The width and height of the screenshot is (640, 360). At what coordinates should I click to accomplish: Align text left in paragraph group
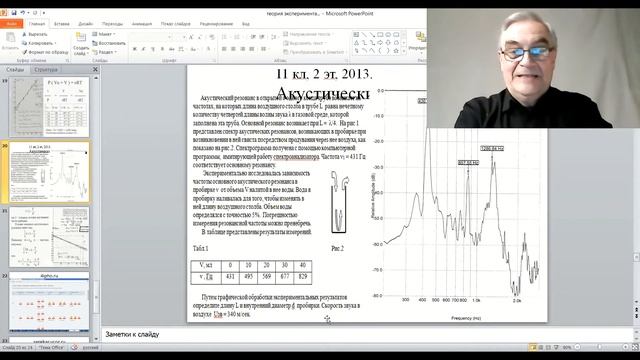[224, 49]
